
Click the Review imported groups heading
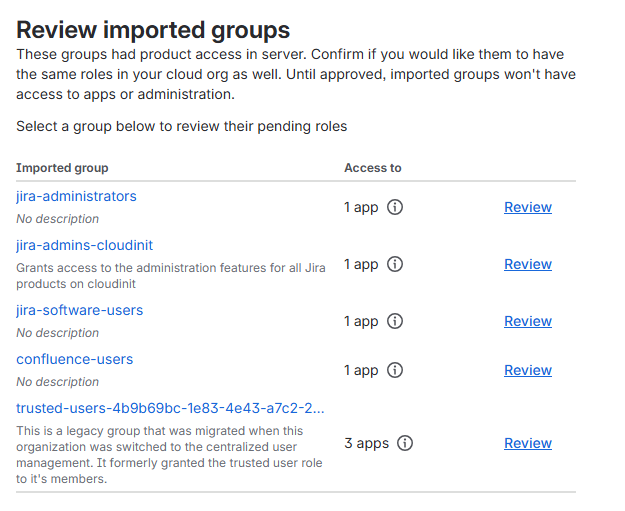tap(153, 30)
